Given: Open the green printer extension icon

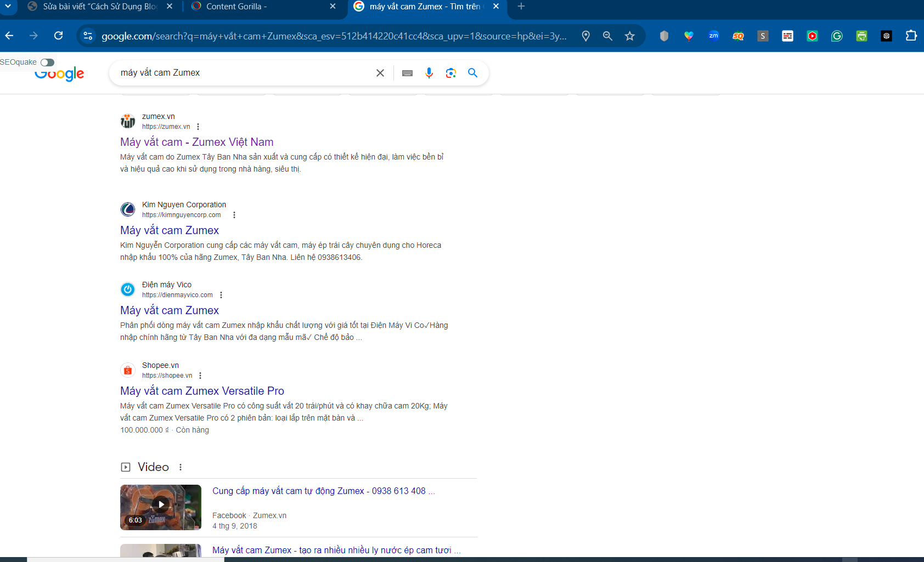Looking at the screenshot, I should click(861, 36).
